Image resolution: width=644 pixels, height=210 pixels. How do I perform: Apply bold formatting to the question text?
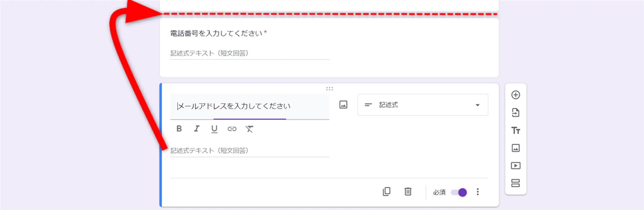click(179, 129)
